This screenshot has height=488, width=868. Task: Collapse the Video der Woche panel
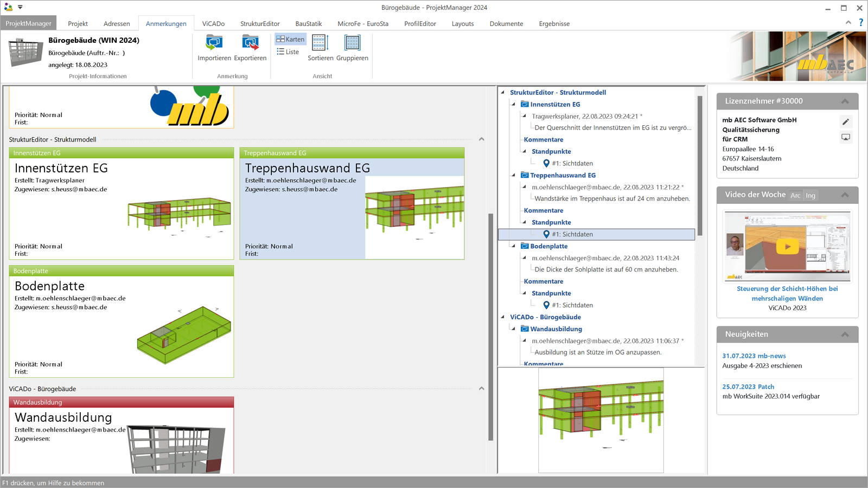pos(845,195)
